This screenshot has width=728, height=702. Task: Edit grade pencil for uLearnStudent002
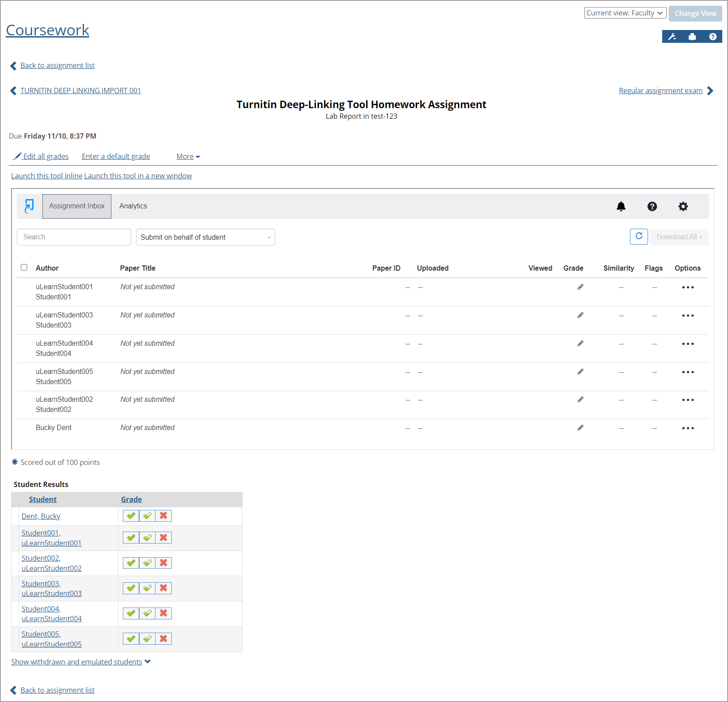pyautogui.click(x=580, y=400)
